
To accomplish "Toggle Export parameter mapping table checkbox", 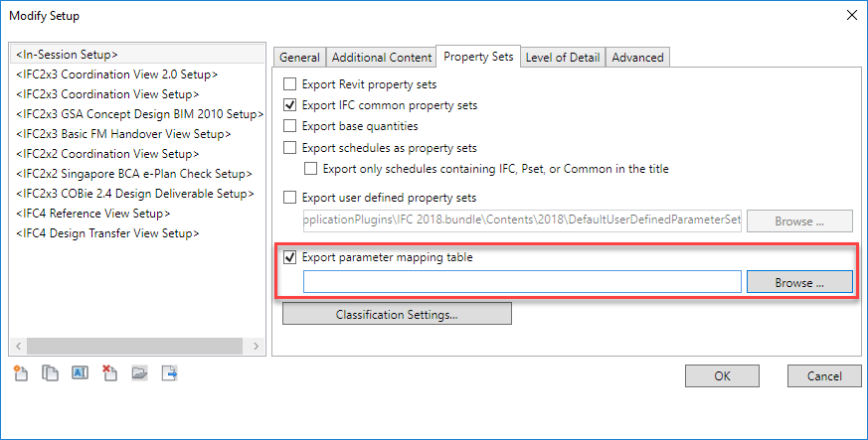I will [290, 258].
